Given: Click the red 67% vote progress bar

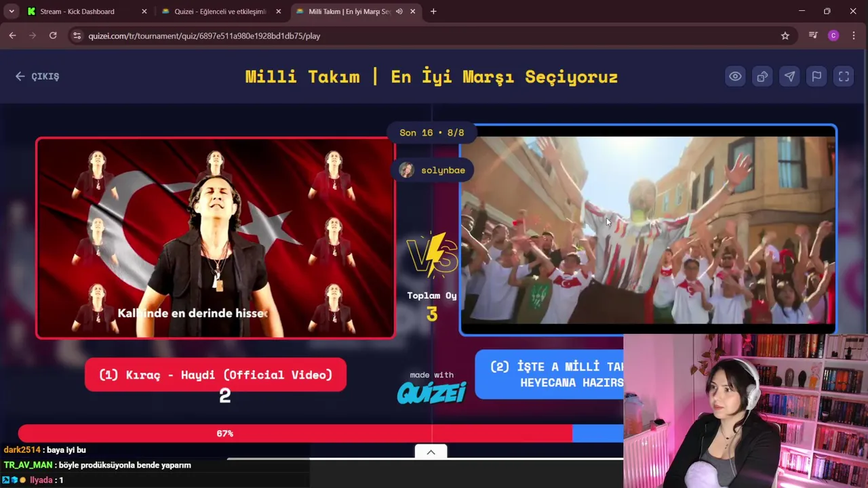Looking at the screenshot, I should coord(295,433).
